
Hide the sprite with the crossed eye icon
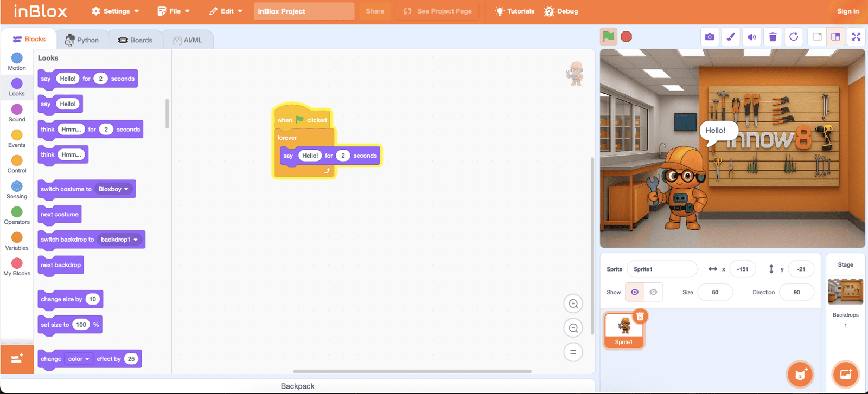coord(653,292)
